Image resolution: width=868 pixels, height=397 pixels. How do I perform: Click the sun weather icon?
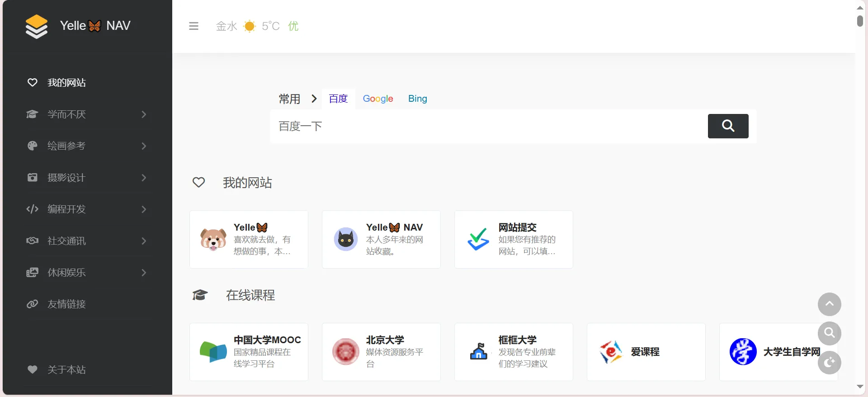click(x=249, y=26)
